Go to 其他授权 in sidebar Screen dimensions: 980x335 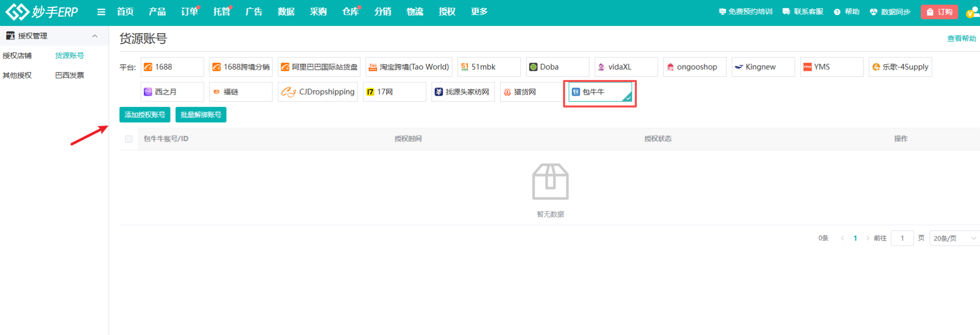point(17,75)
